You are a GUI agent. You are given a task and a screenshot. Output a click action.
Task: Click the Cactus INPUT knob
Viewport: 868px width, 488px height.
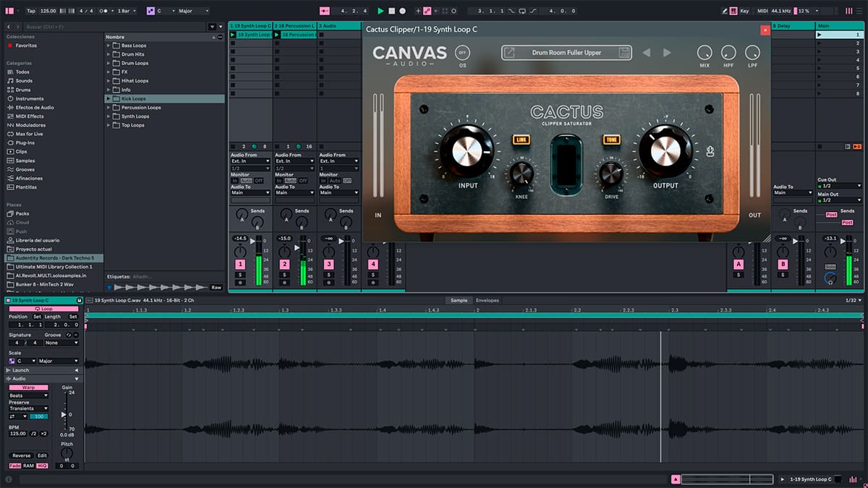(467, 152)
